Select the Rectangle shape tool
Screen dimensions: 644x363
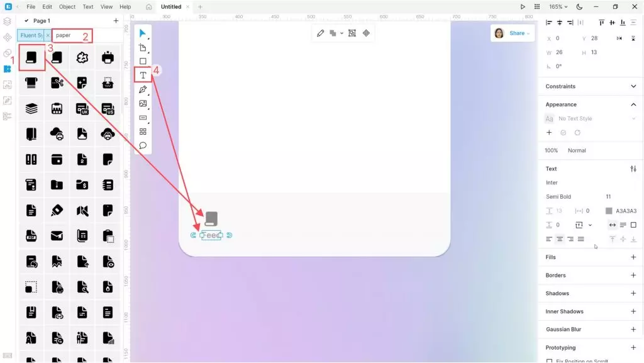(143, 62)
